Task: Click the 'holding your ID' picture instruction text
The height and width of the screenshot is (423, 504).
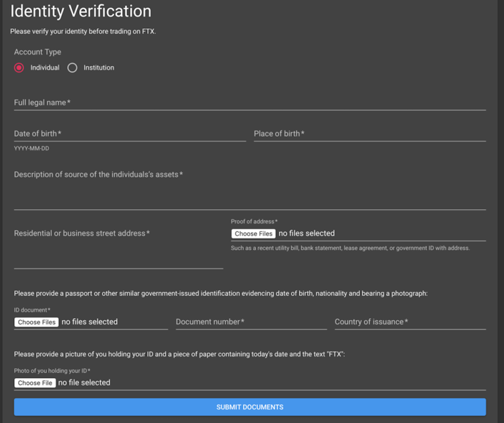Action: click(x=179, y=354)
